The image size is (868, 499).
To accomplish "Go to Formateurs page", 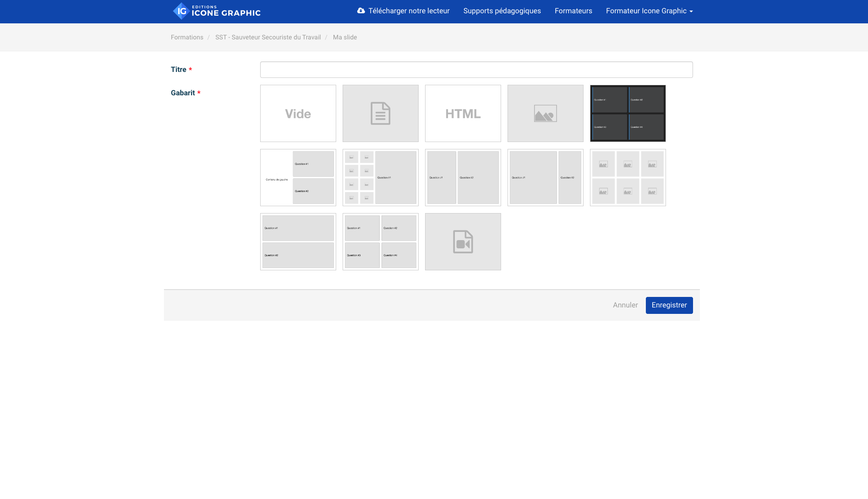I will [573, 11].
